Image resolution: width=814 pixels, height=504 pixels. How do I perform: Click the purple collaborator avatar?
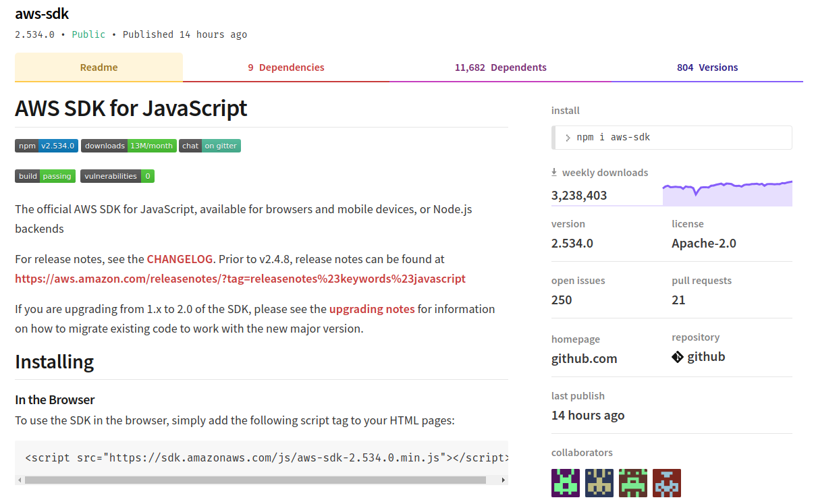pyautogui.click(x=566, y=483)
